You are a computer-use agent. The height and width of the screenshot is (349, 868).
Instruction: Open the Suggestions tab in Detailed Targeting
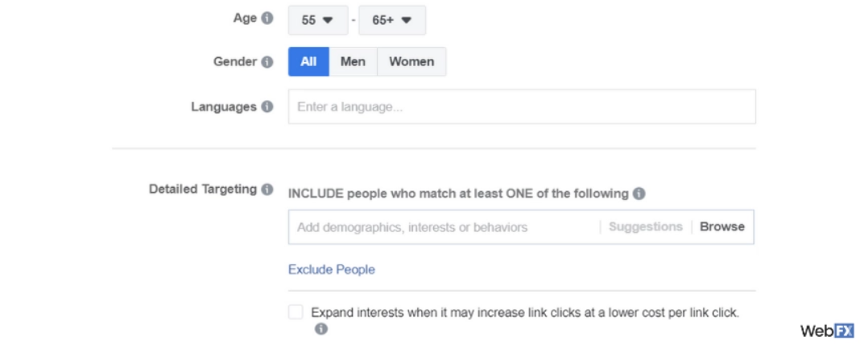tap(645, 226)
